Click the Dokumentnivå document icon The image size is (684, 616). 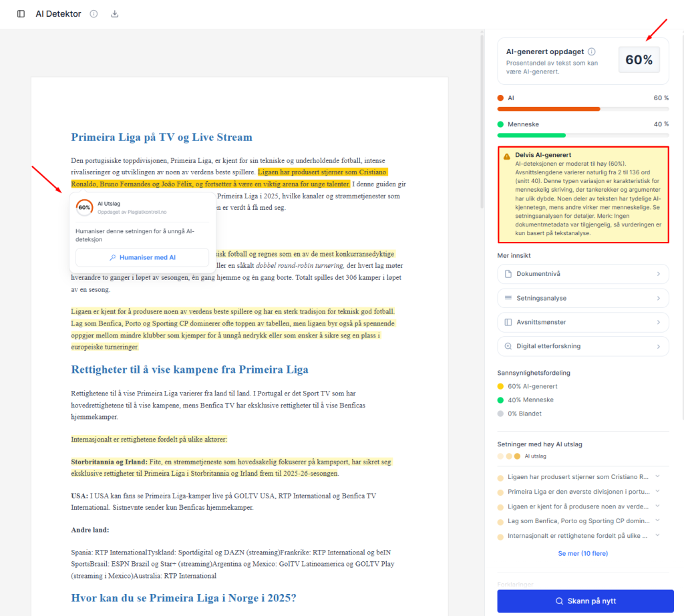(x=508, y=274)
